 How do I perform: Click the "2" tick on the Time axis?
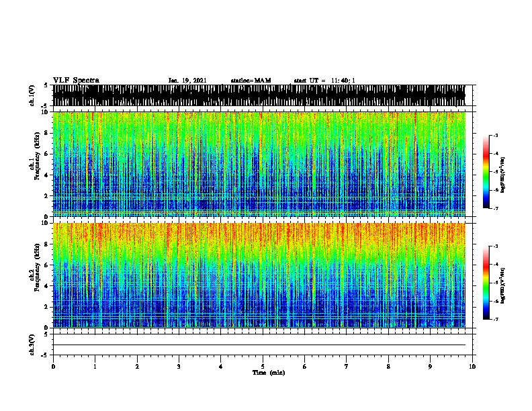click(137, 367)
